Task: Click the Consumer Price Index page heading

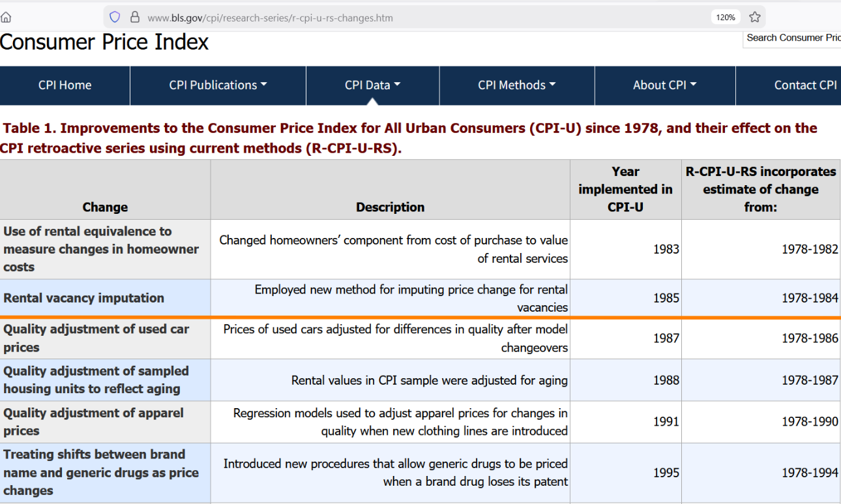Action: (x=104, y=42)
